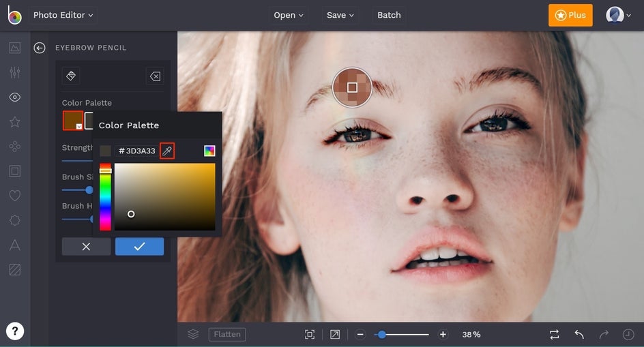Open the Graphics heart sidebar icon
The width and height of the screenshot is (644, 347).
pyautogui.click(x=15, y=196)
